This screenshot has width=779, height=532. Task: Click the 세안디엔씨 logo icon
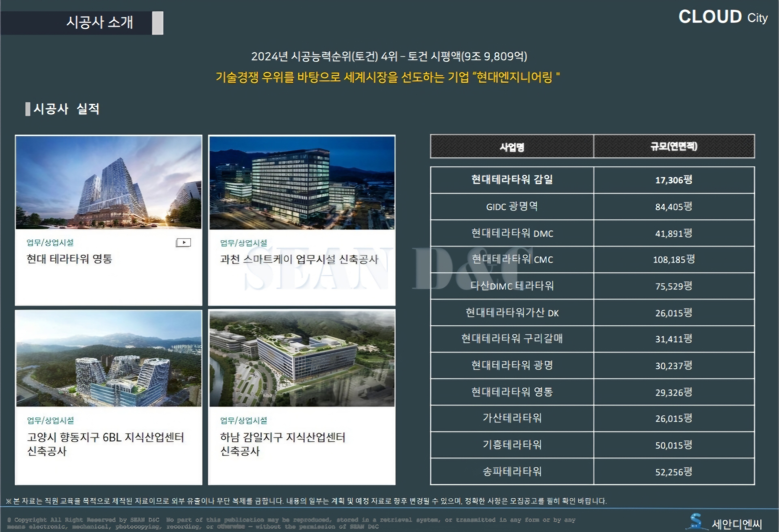click(697, 522)
